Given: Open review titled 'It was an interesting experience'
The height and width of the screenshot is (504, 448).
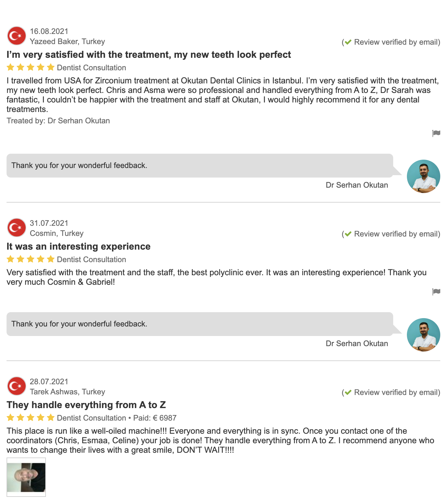Looking at the screenshot, I should [x=78, y=247].
